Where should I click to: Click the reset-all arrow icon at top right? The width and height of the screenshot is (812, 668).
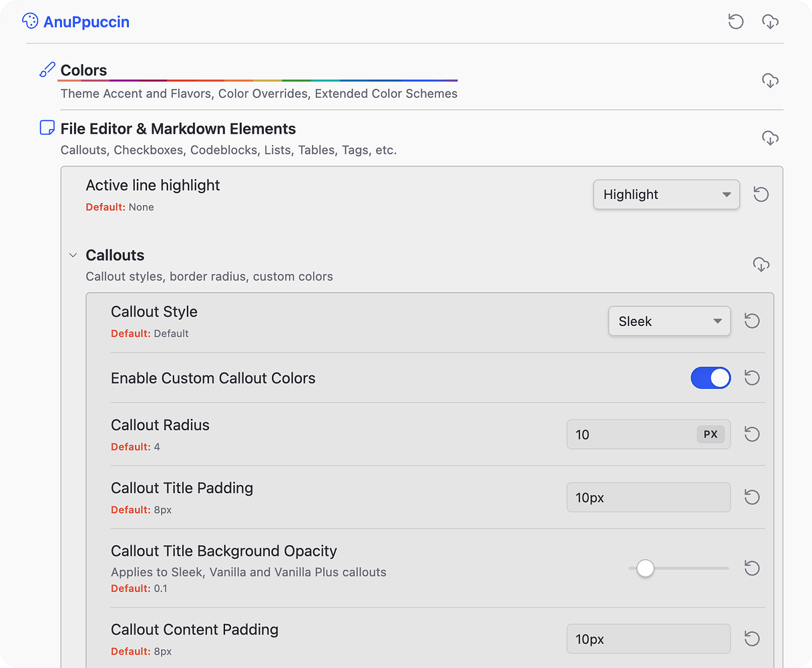click(x=736, y=21)
